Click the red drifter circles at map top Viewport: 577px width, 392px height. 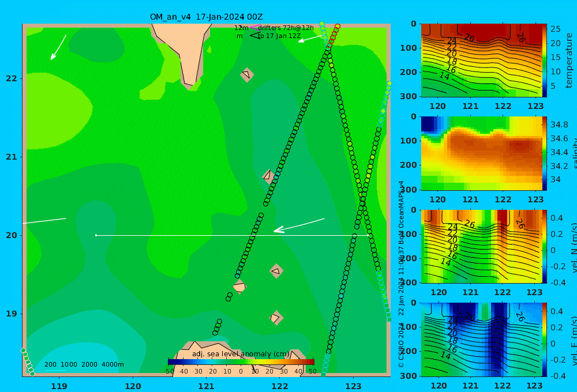[x=334, y=35]
